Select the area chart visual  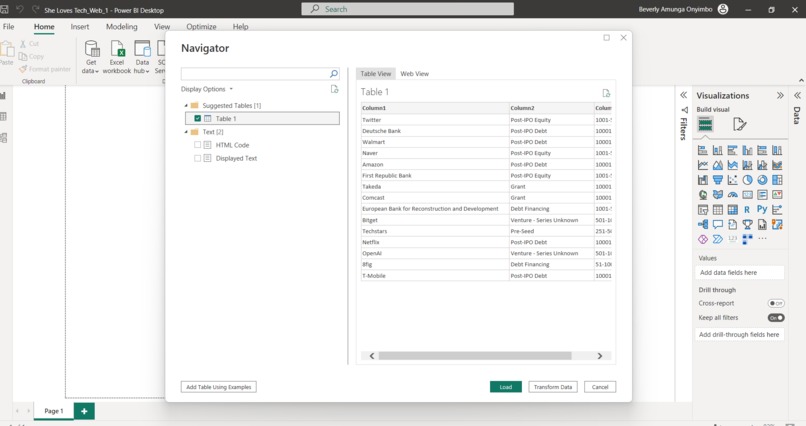pos(718,165)
